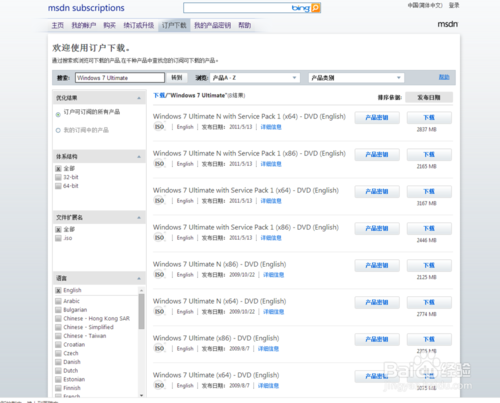Open the Products A-Z browse dropdown
The image size is (500, 403).
coord(255,78)
